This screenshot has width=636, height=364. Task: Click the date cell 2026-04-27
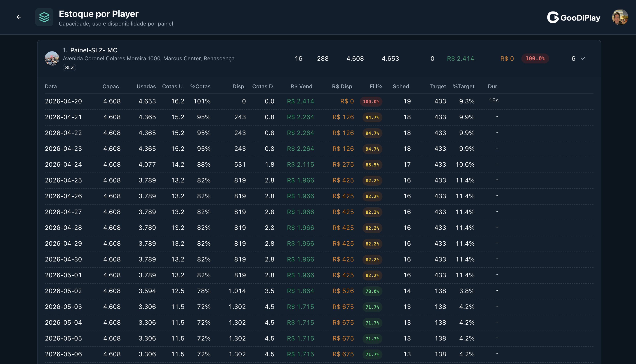(x=64, y=212)
